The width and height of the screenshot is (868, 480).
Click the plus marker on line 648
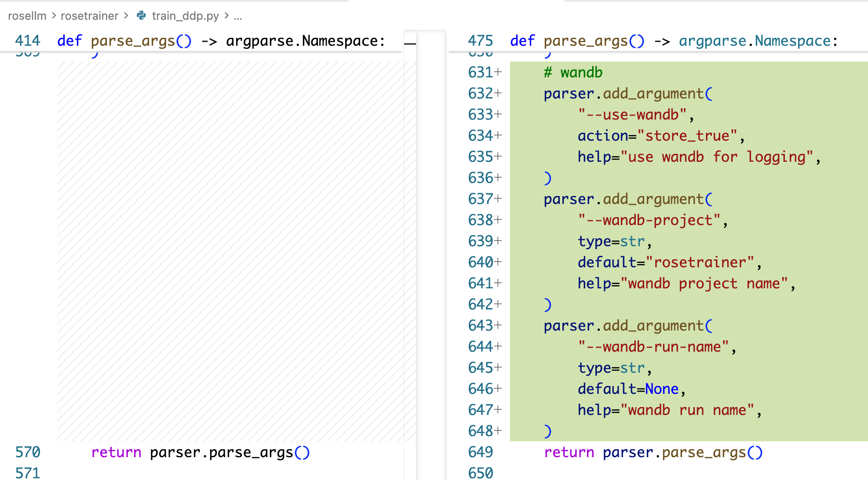(x=498, y=431)
